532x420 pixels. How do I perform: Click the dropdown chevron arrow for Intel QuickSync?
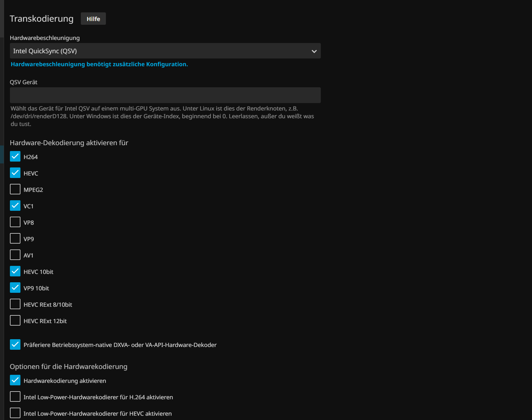pyautogui.click(x=314, y=51)
